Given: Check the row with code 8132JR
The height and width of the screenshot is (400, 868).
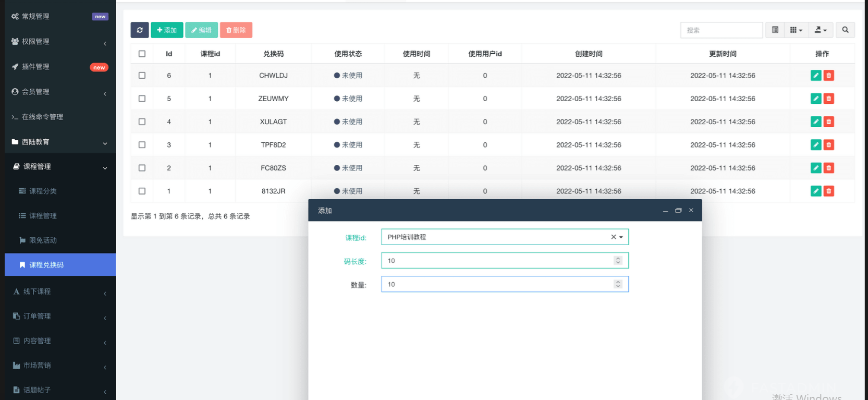Looking at the screenshot, I should click(142, 191).
